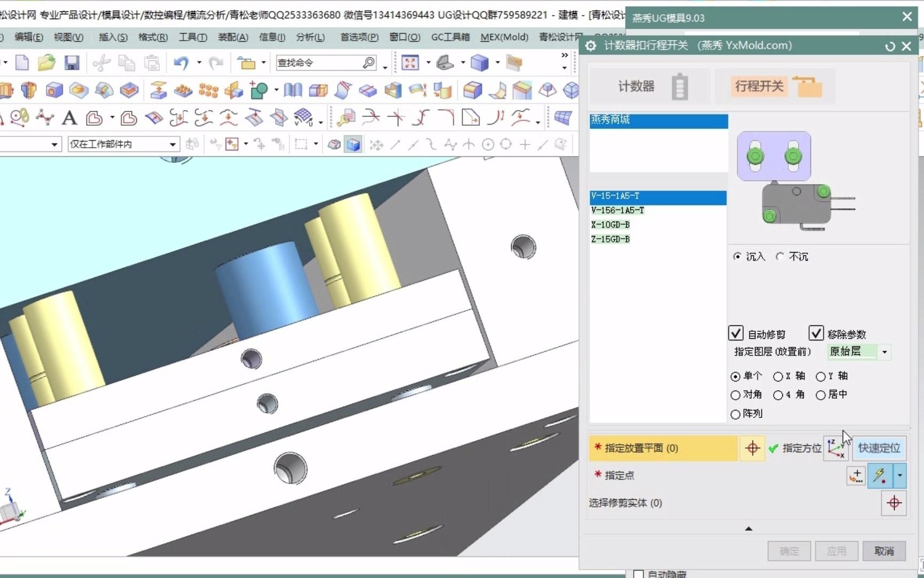Click the Fit view icon
Viewport: 924px width, 578px height.
coord(410,63)
